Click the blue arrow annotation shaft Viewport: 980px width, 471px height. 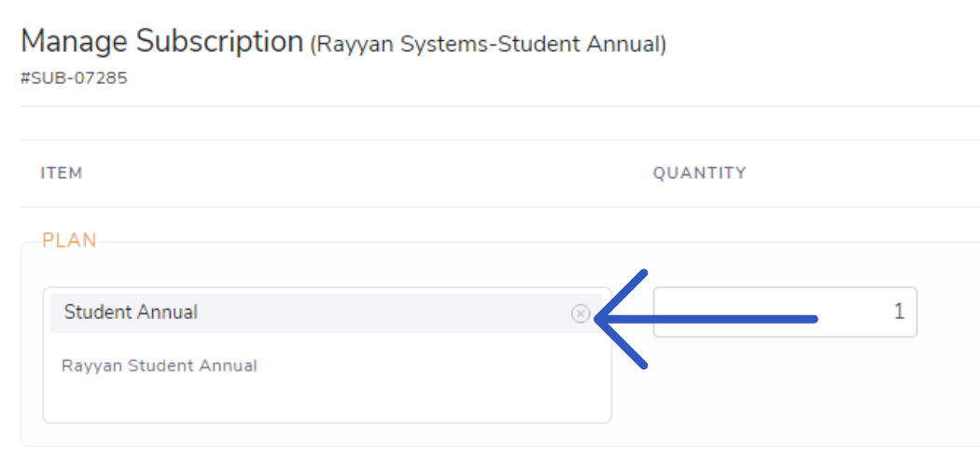712,319
